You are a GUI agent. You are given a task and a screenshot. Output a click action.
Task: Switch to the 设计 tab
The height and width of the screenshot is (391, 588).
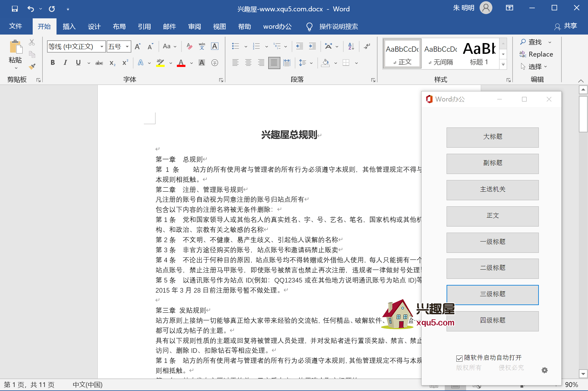[x=94, y=26]
